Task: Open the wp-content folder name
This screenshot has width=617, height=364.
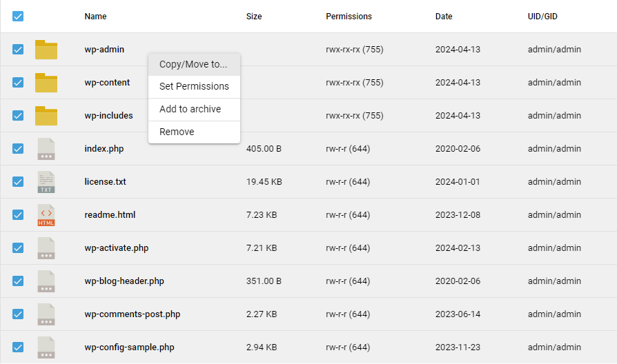Action: pos(107,83)
